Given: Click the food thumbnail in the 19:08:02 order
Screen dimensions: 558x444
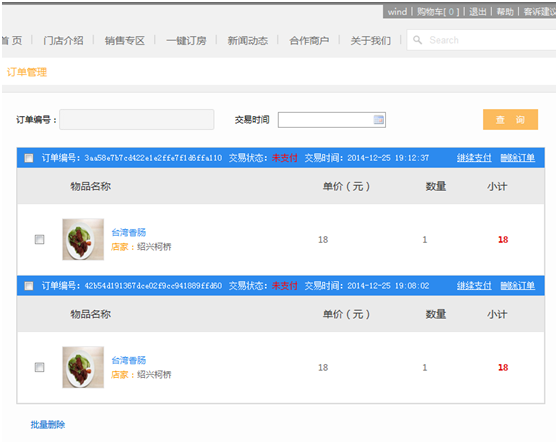Looking at the screenshot, I should [x=83, y=367].
